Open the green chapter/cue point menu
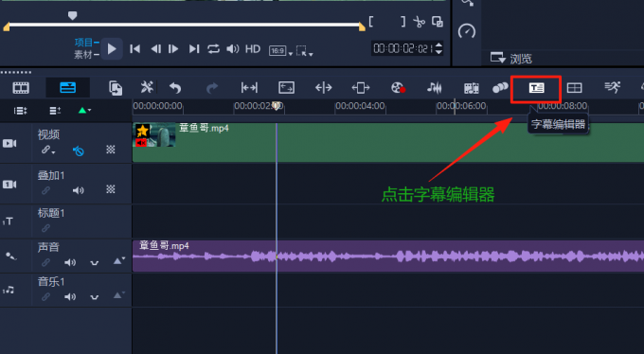644x354 pixels. [84, 110]
